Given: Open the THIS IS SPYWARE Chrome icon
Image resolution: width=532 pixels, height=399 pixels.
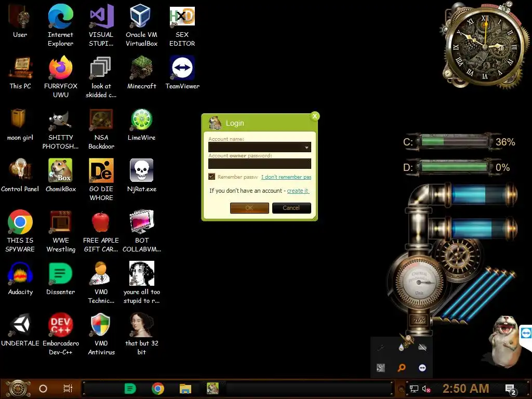Looking at the screenshot, I should click(20, 231).
